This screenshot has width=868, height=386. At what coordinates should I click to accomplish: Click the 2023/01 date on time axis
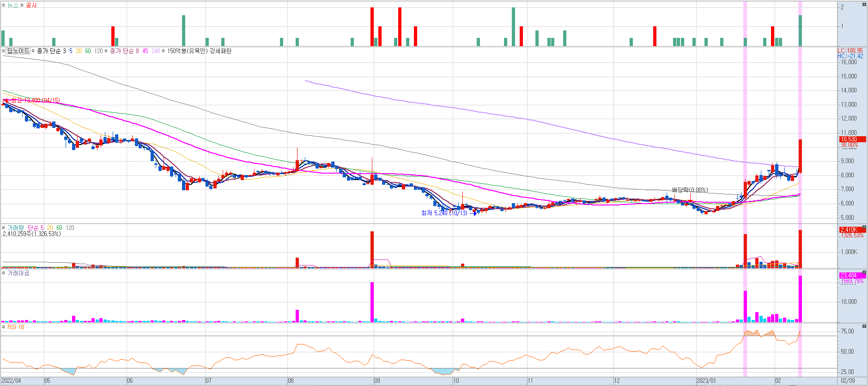[x=706, y=381]
